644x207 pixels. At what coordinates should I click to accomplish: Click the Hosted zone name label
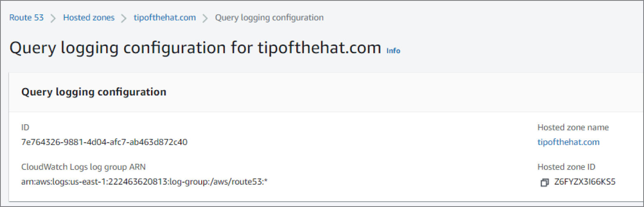click(x=573, y=128)
